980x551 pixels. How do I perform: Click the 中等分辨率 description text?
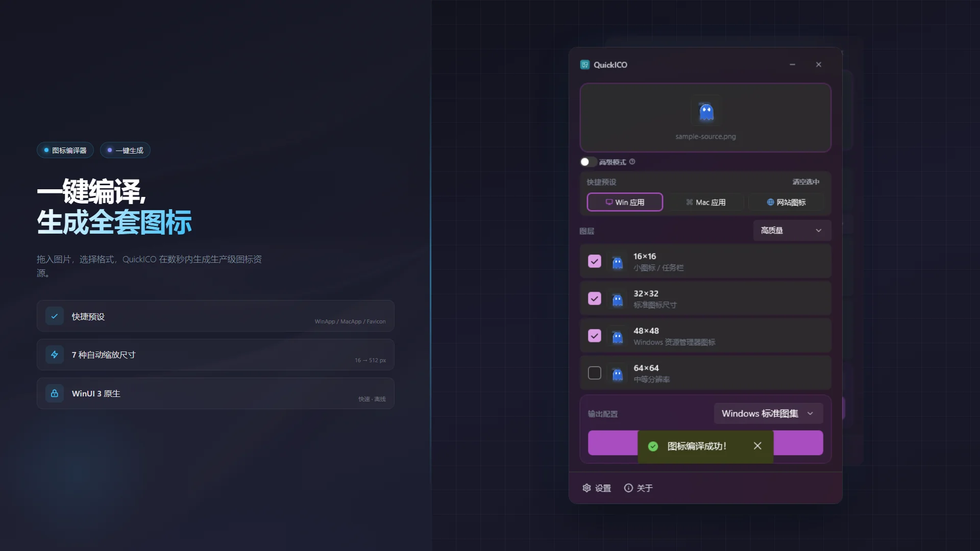tap(651, 380)
